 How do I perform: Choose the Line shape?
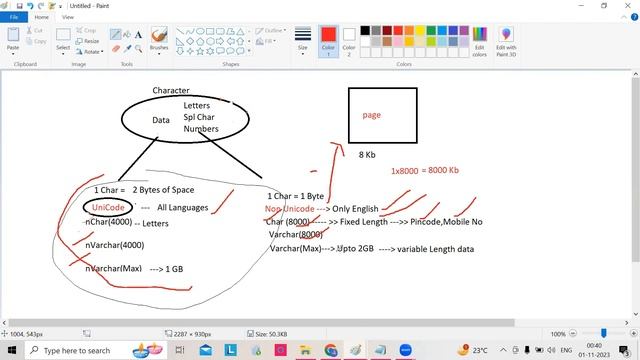click(x=180, y=31)
